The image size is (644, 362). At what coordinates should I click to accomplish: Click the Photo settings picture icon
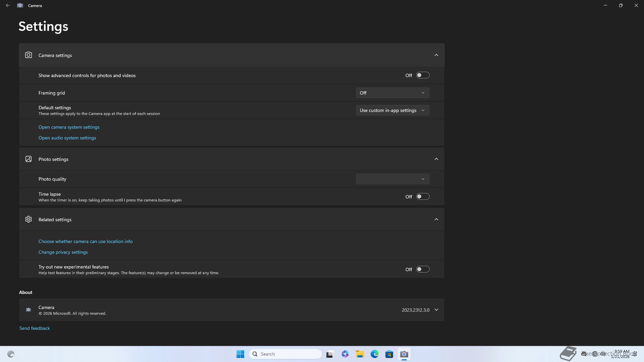tap(29, 159)
